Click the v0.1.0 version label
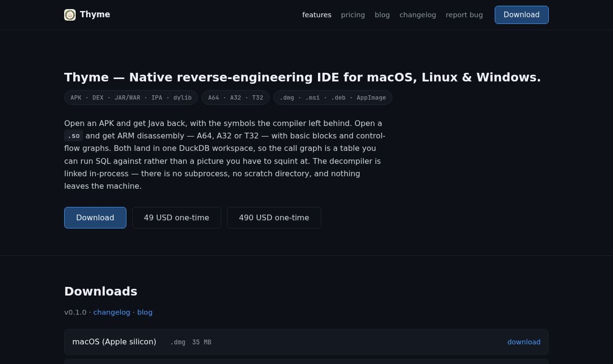 click(75, 312)
